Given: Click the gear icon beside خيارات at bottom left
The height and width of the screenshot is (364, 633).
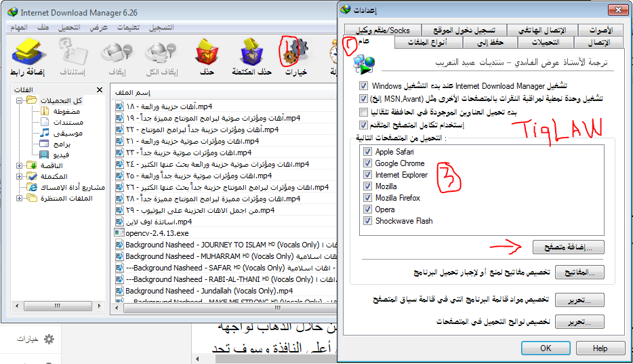Looking at the screenshot, I should [49, 339].
